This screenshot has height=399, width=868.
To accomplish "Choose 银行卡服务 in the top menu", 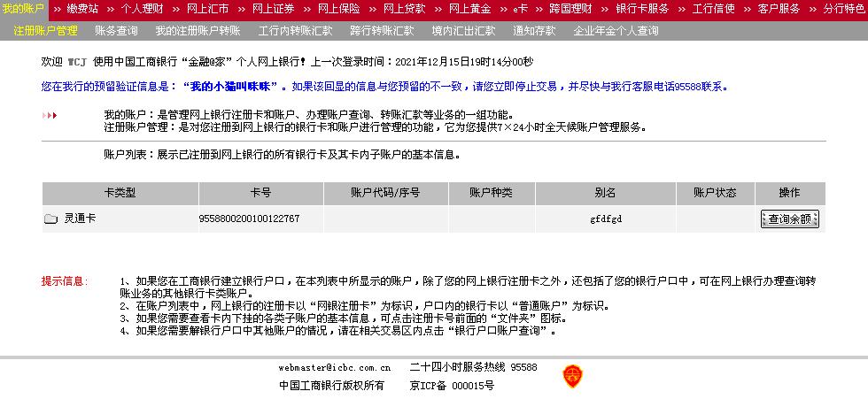I will click(642, 9).
